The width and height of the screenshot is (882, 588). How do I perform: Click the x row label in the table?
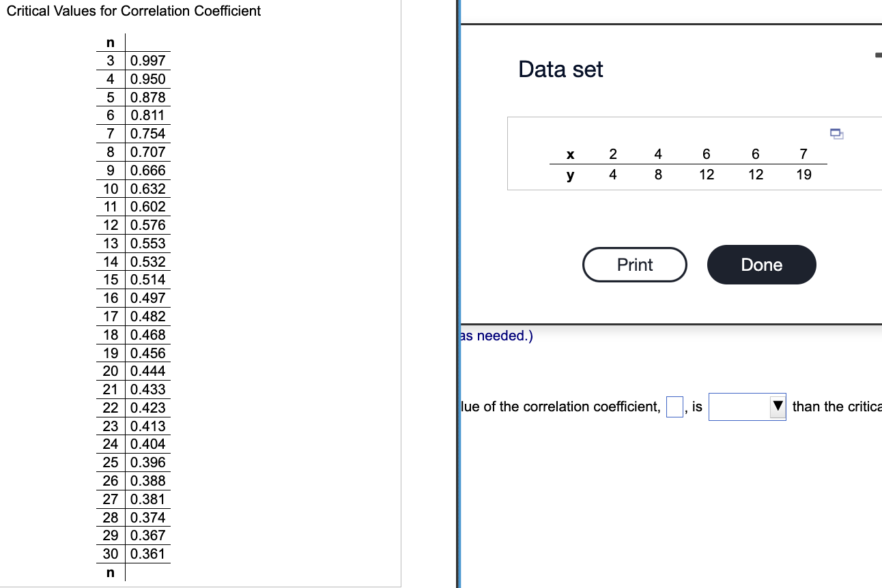[570, 154]
